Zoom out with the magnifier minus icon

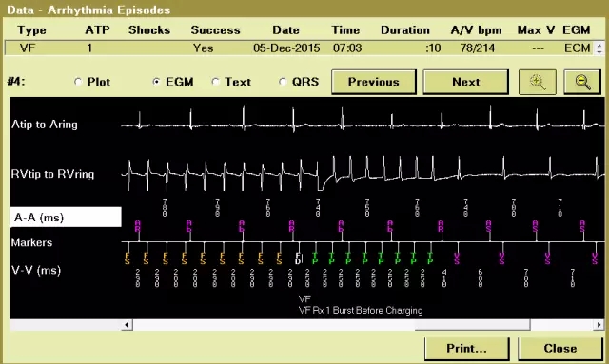coord(581,82)
